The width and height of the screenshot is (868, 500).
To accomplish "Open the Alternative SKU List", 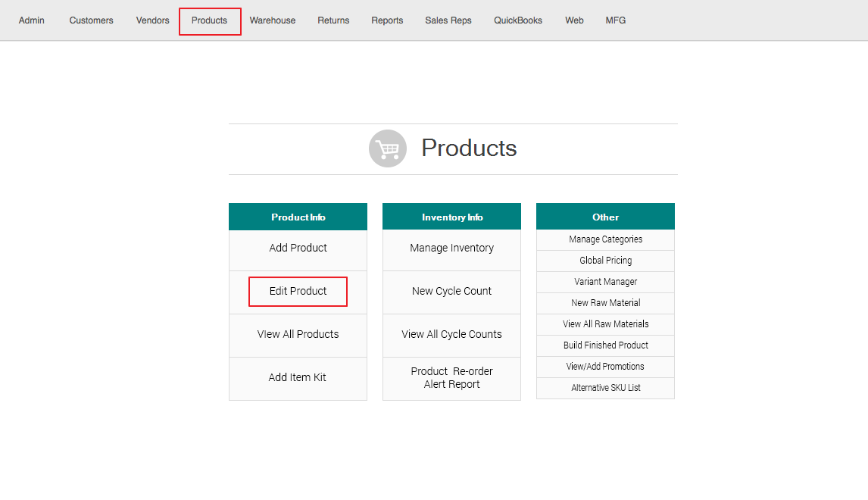I will (x=605, y=388).
